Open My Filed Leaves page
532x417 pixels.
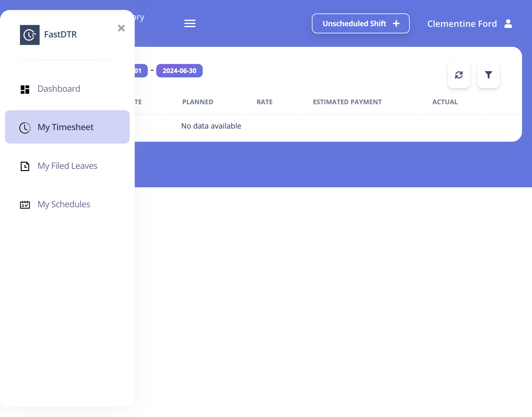click(67, 166)
